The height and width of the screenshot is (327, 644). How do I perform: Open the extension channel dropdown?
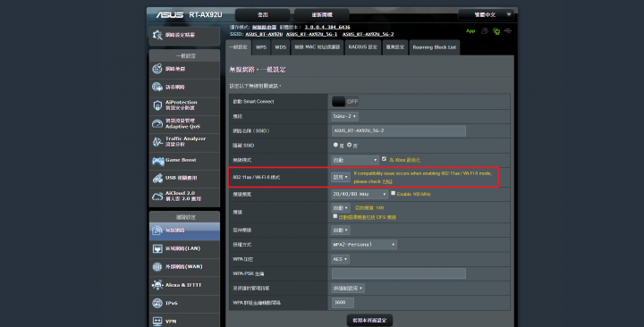coord(341,231)
